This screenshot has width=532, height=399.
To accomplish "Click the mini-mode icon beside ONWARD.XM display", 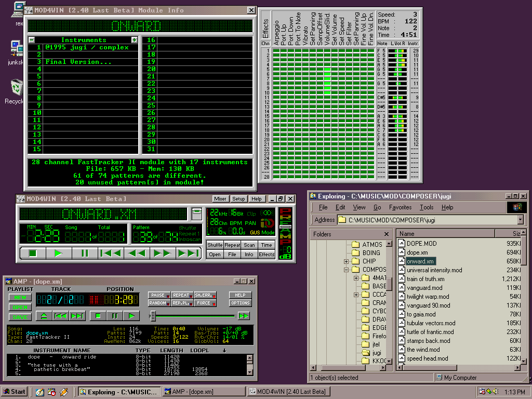I will pos(197,214).
